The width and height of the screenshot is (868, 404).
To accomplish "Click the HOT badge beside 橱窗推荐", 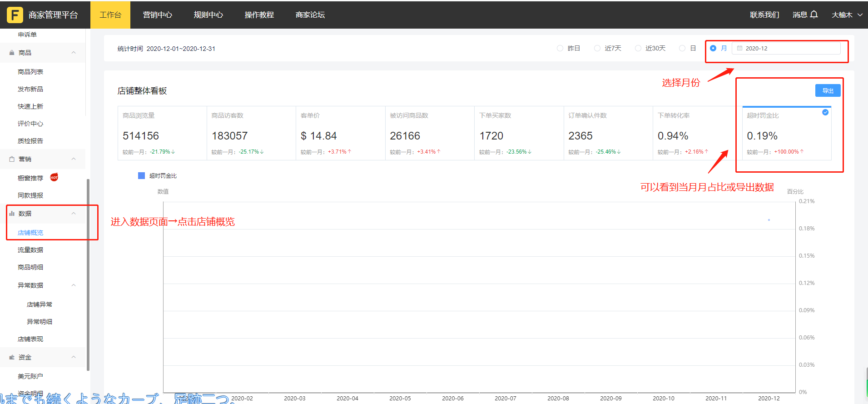I will (x=54, y=177).
